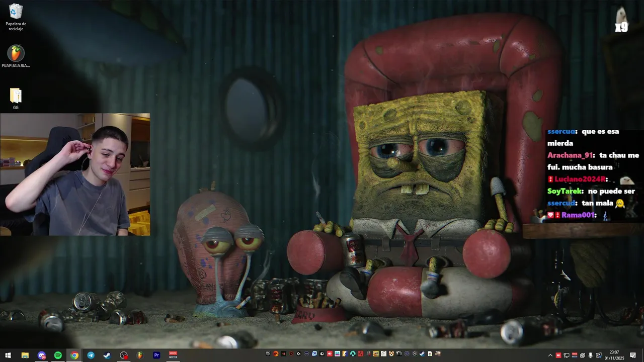The width and height of the screenshot is (644, 362).
Task: Select the GG folder on the desktop
Action: click(16, 99)
